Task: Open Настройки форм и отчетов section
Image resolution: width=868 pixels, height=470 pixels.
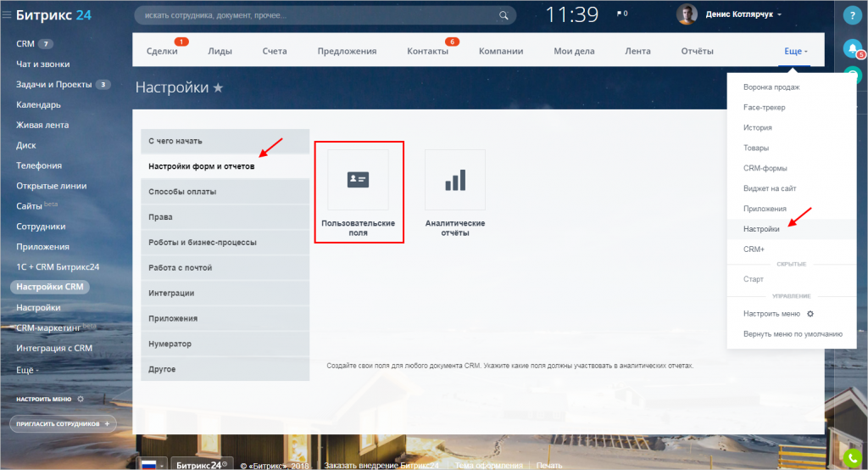Action: pyautogui.click(x=225, y=166)
